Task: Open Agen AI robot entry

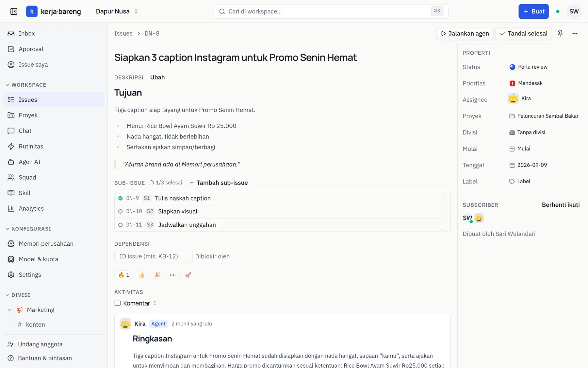Action: tap(54, 162)
